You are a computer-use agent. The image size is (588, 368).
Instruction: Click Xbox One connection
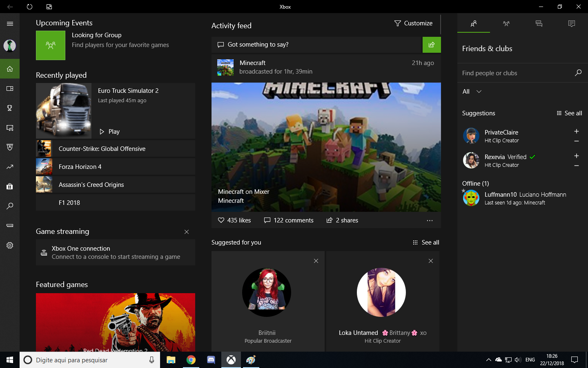tap(116, 253)
